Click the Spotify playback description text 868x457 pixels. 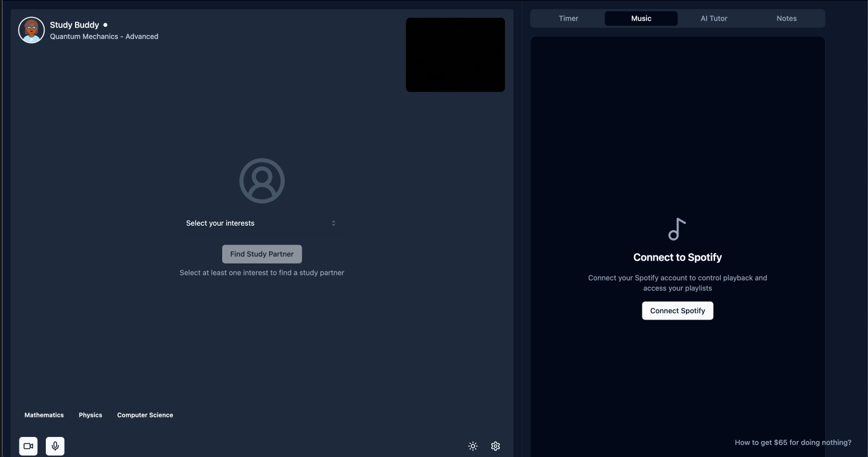click(677, 283)
